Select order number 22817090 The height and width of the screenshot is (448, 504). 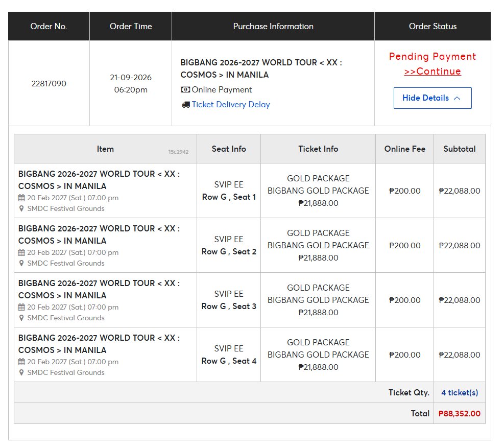(49, 84)
